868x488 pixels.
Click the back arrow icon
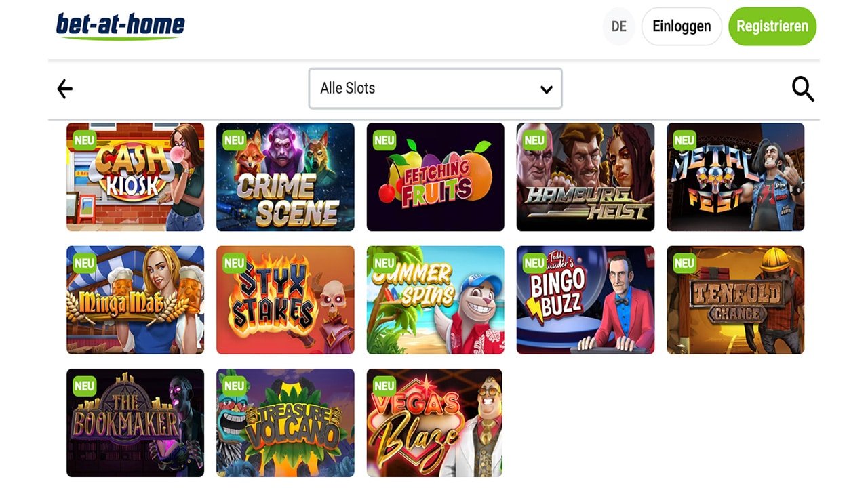[64, 89]
